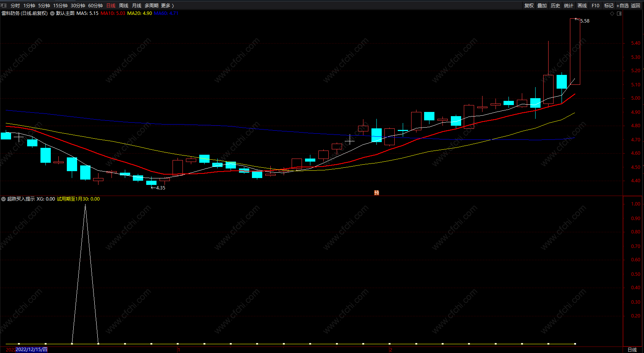Viewport: 644px width, 353px height.
Task: Expand the 超跌买入提示 indicator dropdown arrow
Action: (3, 199)
